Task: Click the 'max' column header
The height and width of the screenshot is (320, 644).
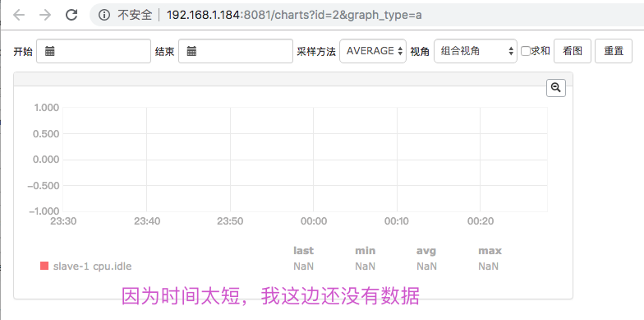Action: (x=490, y=250)
